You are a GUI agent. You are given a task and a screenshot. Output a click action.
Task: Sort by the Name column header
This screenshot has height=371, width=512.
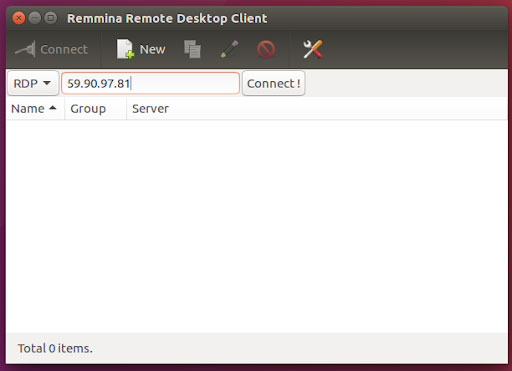[x=35, y=109]
